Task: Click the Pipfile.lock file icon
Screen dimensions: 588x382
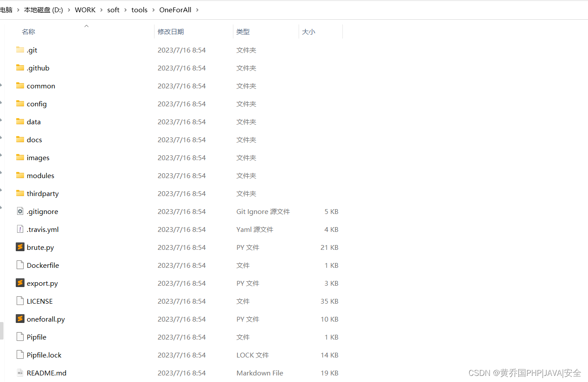Action: [x=20, y=355]
